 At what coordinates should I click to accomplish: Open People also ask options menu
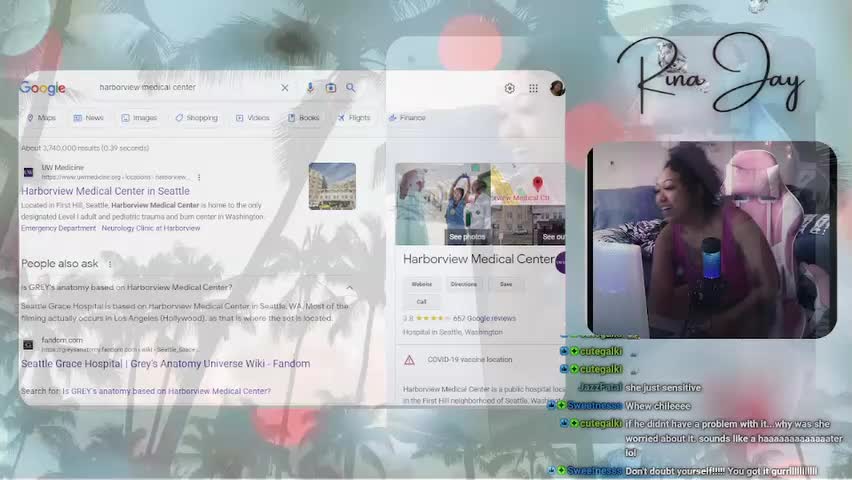(110, 264)
